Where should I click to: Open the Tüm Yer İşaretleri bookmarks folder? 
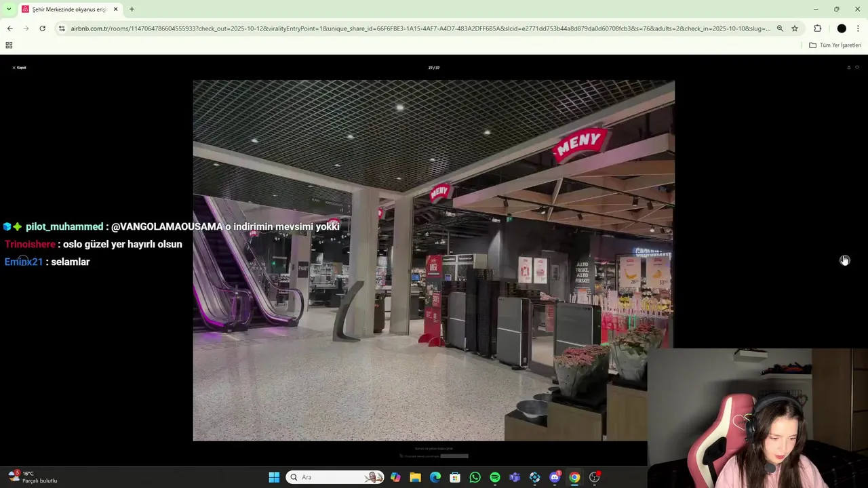click(x=835, y=45)
